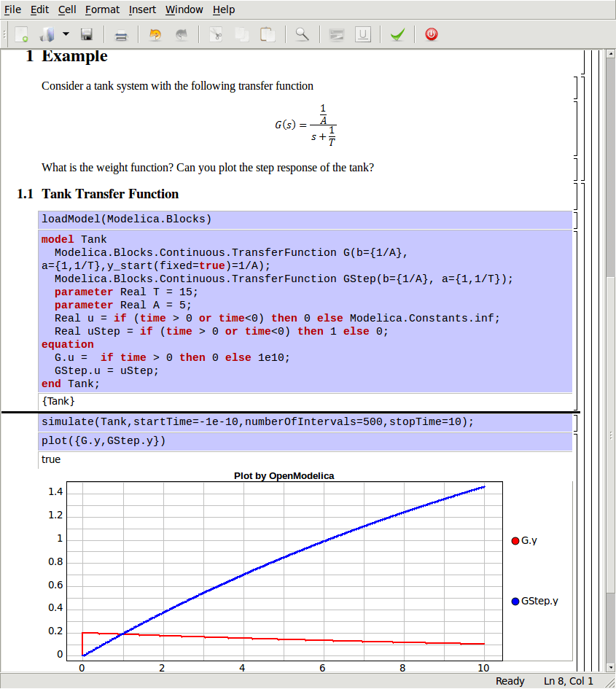This screenshot has height=689, width=616.
Task: Select the simulate(Tank) command cell
Action: click(219, 421)
